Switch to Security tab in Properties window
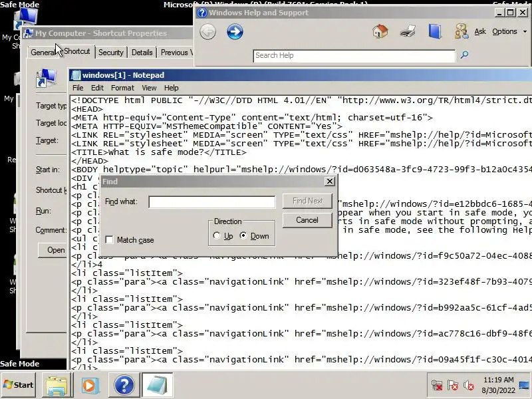The height and width of the screenshot is (399, 532). [110, 53]
